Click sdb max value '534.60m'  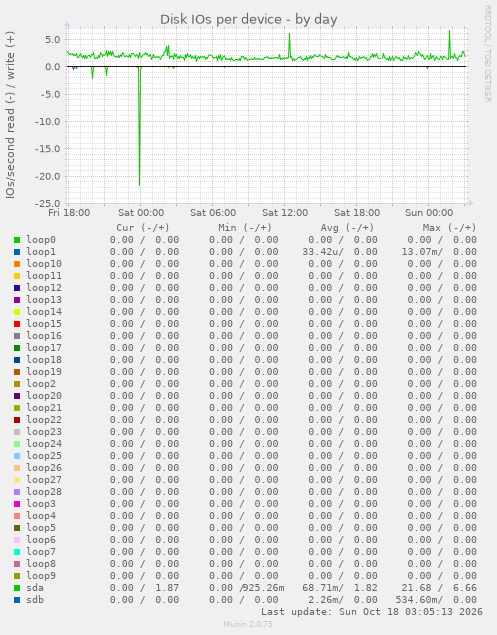click(417, 600)
